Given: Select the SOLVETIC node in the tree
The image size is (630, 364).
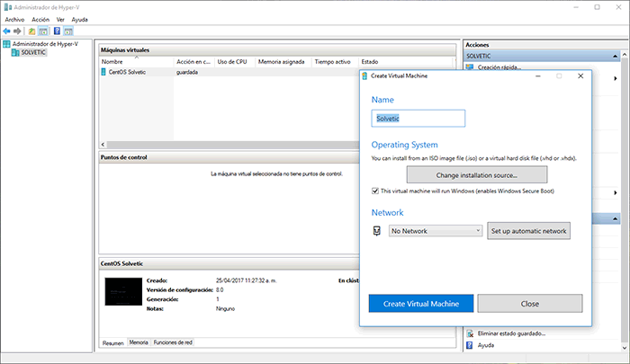Looking at the screenshot, I should pos(33,52).
